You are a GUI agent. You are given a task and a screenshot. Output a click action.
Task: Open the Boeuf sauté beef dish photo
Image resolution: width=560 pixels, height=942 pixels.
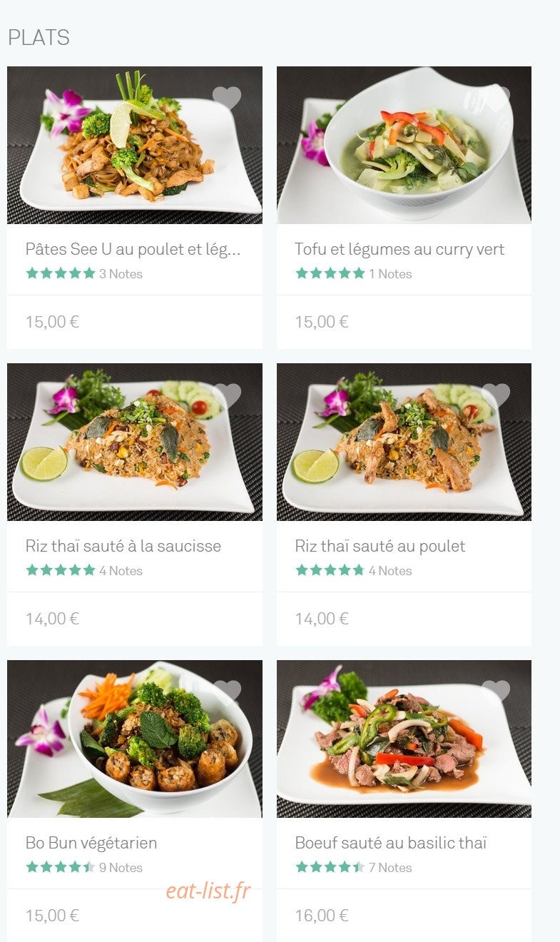click(x=404, y=739)
